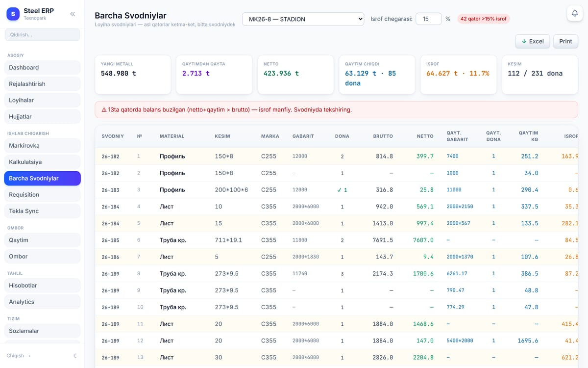The image size is (588, 368).
Task: Click the MARKA column header
Action: point(270,136)
